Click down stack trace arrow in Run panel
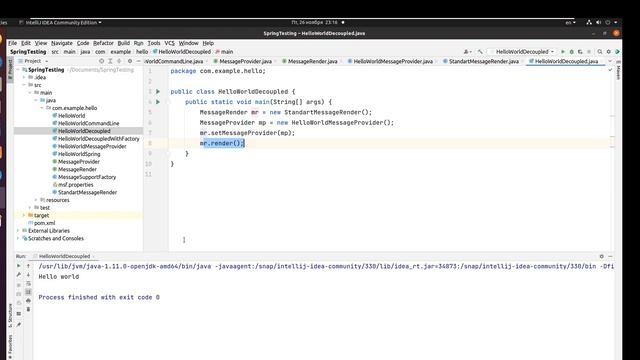 [x=28, y=274]
